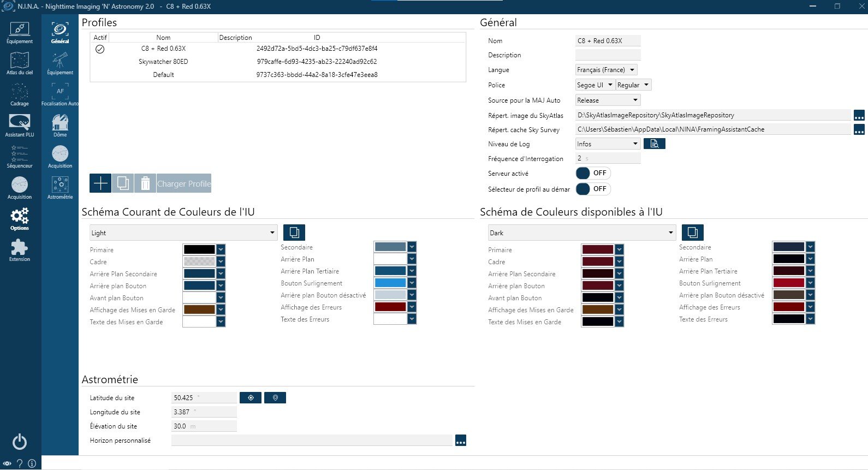Clone the selected profile

pos(123,183)
